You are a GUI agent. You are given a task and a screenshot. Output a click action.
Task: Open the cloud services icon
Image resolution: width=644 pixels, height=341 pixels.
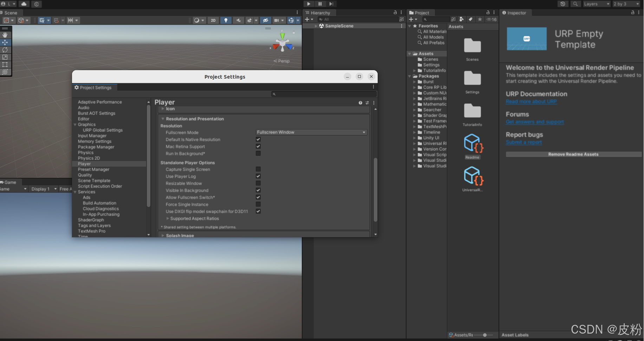click(x=24, y=4)
